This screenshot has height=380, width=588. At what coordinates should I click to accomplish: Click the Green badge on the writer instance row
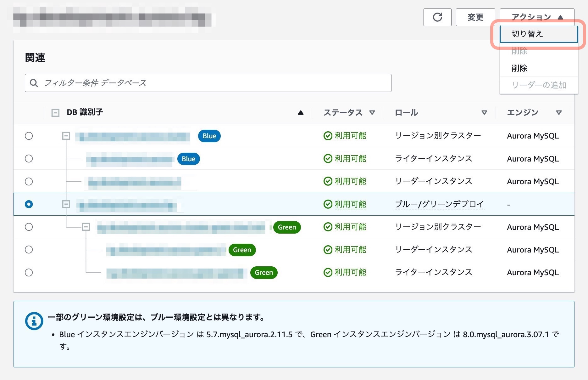[263, 272]
